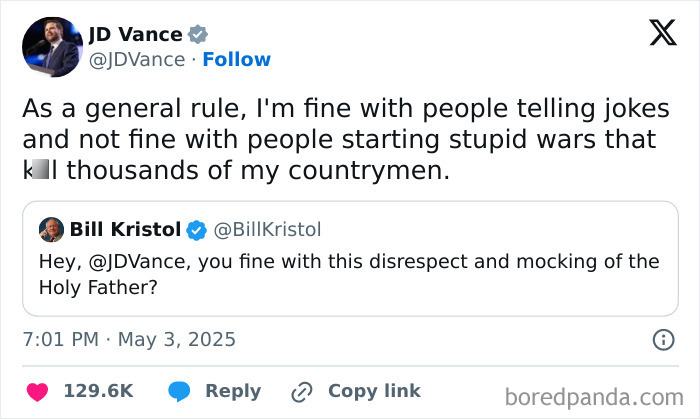Image resolution: width=700 pixels, height=419 pixels.
Task: Like the tweet with the heart icon
Action: (35, 391)
